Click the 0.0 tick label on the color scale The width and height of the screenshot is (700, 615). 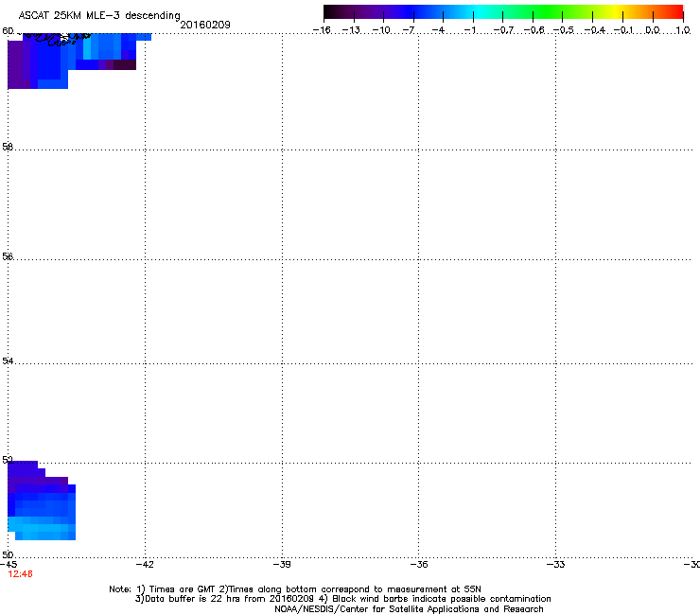click(x=653, y=30)
